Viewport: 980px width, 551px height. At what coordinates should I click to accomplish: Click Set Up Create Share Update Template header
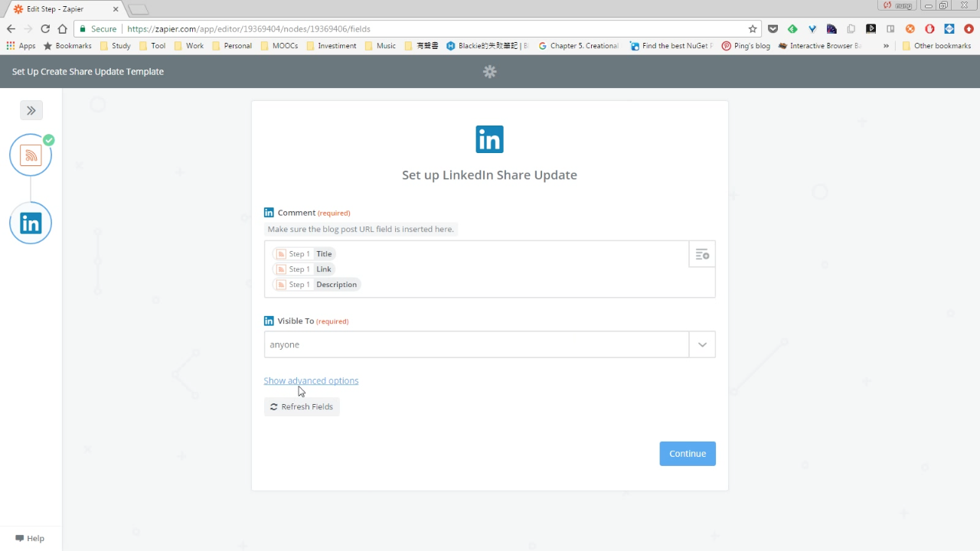pyautogui.click(x=88, y=71)
